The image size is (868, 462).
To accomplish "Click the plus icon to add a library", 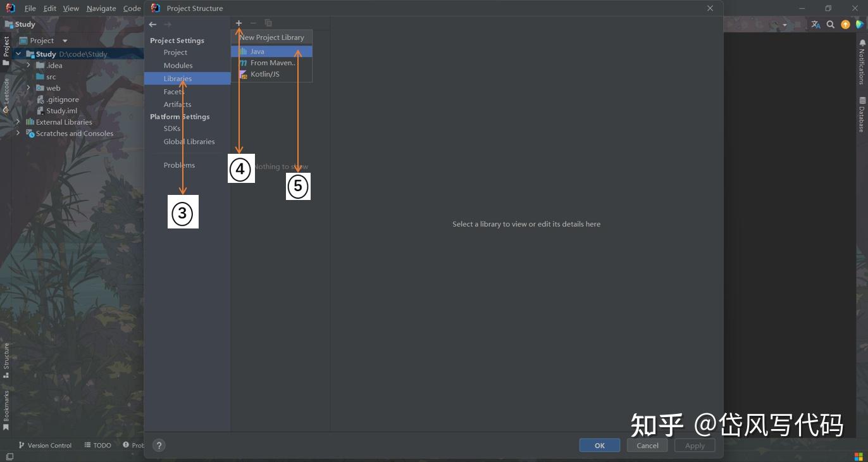I will 239,23.
